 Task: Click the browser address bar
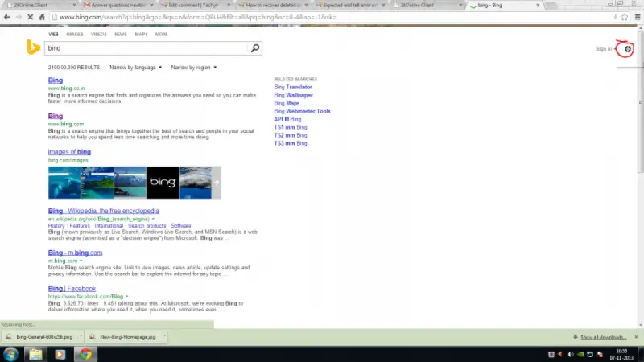pos(331,17)
